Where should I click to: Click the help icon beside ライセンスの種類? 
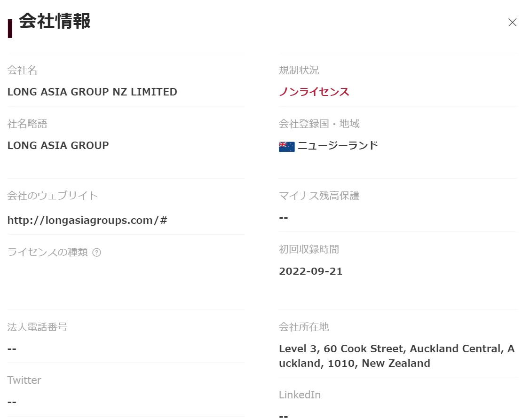pyautogui.click(x=97, y=252)
